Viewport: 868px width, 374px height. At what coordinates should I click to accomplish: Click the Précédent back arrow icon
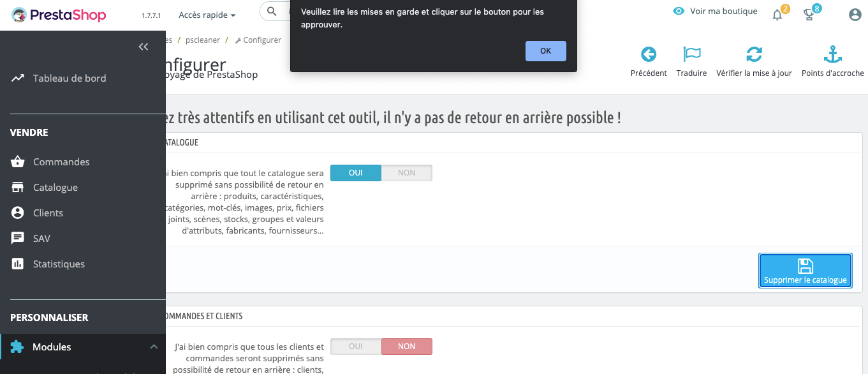click(x=649, y=54)
